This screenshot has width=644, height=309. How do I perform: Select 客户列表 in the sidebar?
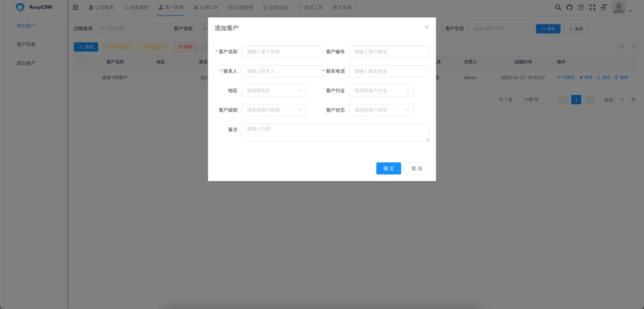click(26, 45)
